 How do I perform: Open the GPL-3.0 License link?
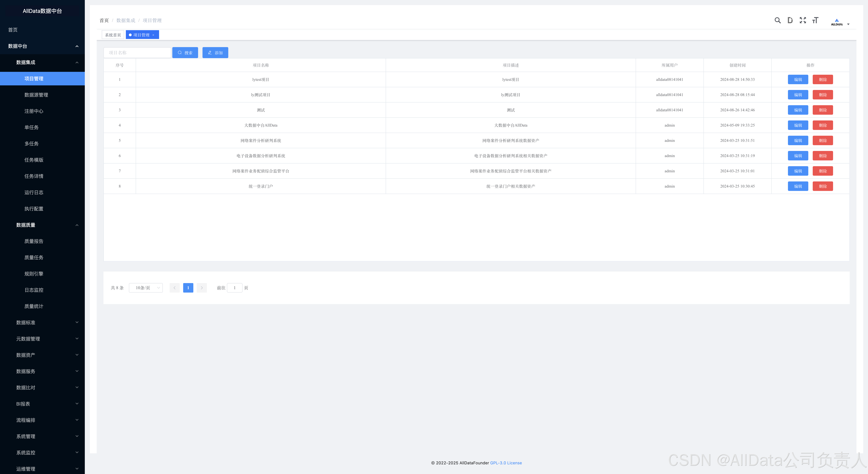[x=506, y=463]
